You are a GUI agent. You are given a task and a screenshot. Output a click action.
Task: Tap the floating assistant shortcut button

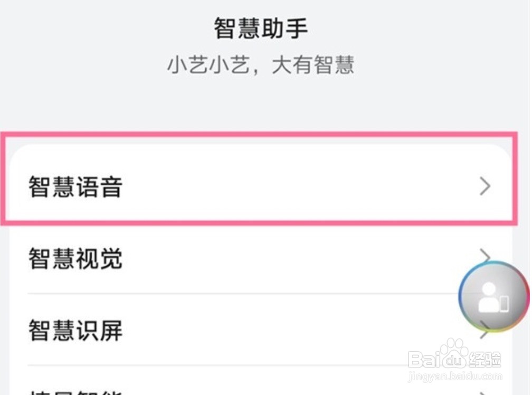[x=493, y=296]
